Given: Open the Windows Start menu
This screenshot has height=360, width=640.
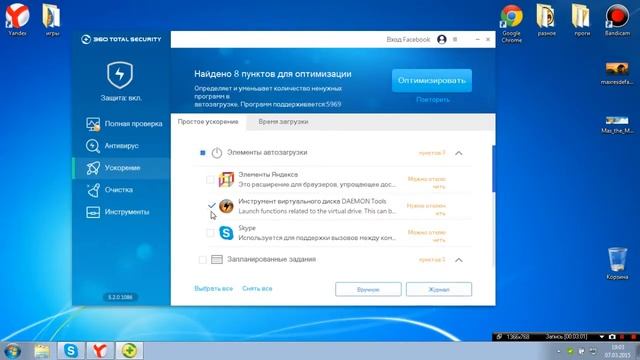Looking at the screenshot, I should [12, 351].
